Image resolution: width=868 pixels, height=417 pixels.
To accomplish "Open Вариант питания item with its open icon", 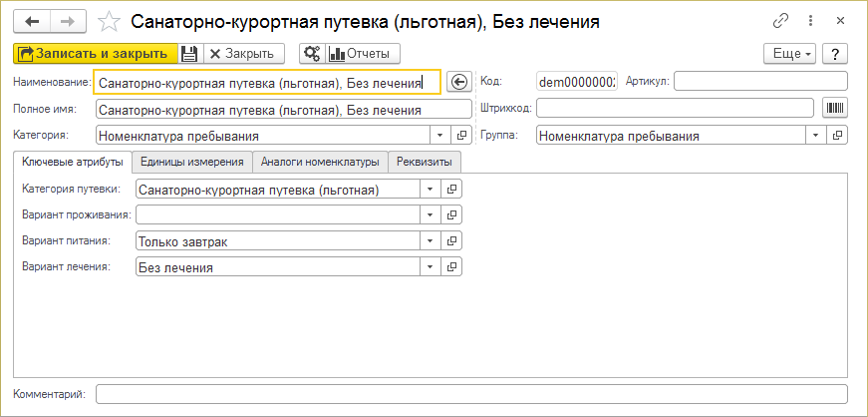I will tap(451, 240).
